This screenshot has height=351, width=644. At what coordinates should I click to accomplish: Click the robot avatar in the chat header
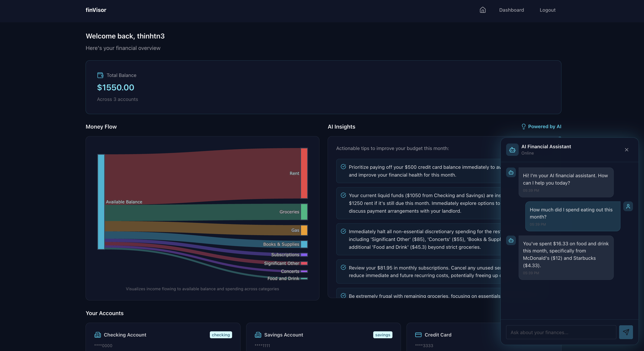click(512, 150)
